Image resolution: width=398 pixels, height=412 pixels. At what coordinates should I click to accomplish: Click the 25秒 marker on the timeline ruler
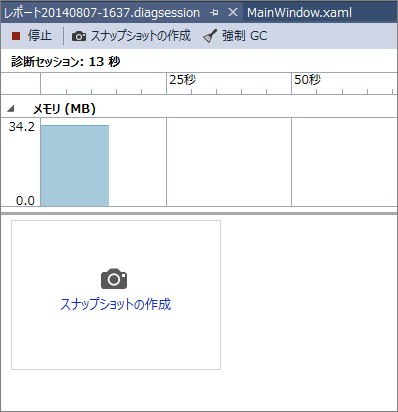click(x=183, y=80)
